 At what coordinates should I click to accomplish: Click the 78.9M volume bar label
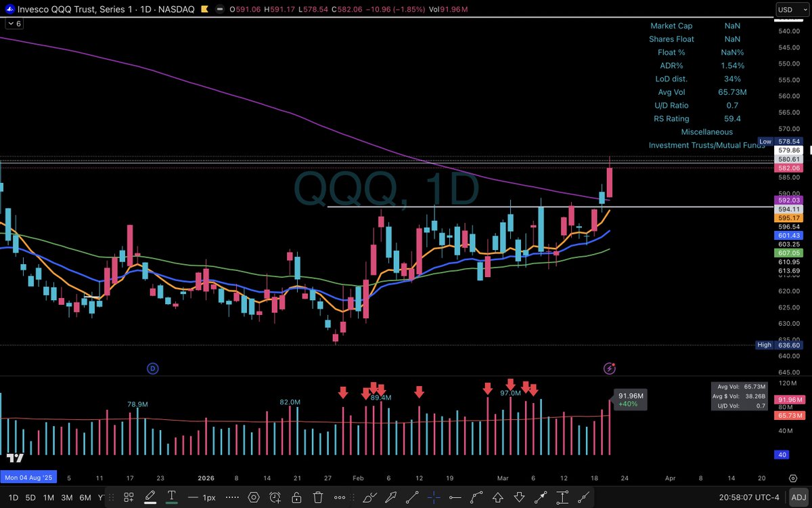(x=137, y=404)
